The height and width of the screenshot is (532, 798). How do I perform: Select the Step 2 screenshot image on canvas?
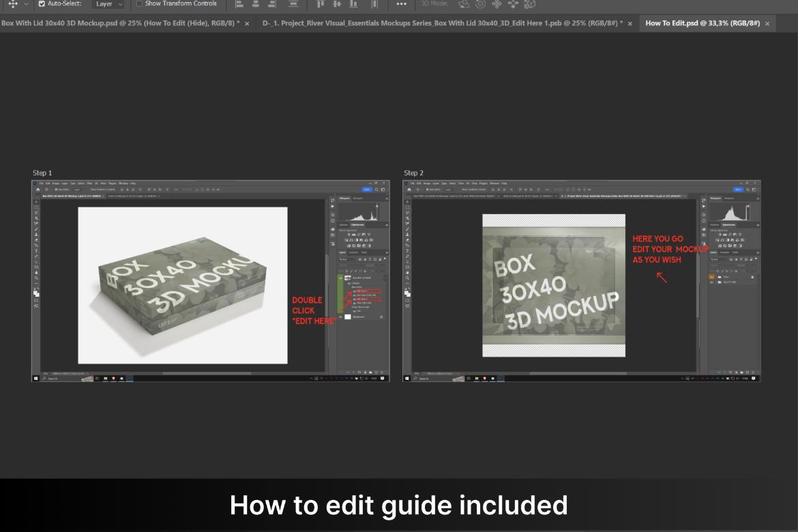[582, 281]
